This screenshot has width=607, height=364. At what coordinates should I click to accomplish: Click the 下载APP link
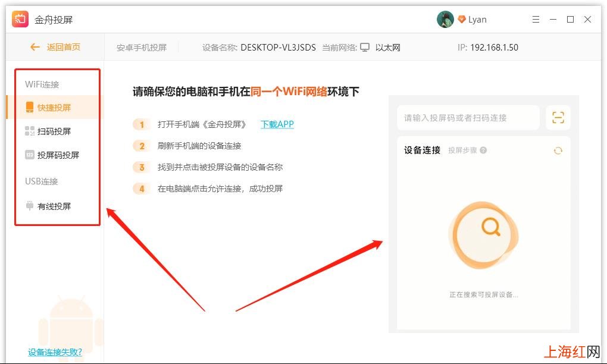click(x=277, y=124)
